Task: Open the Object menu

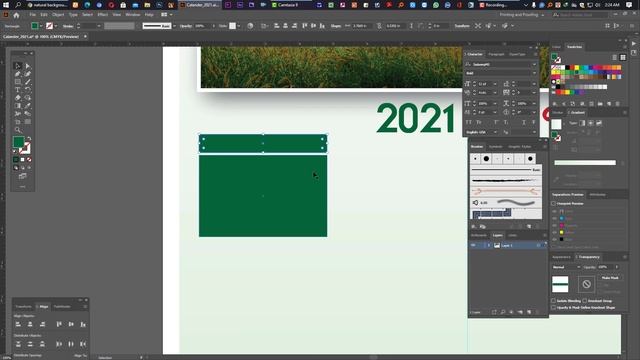Action: [58, 15]
